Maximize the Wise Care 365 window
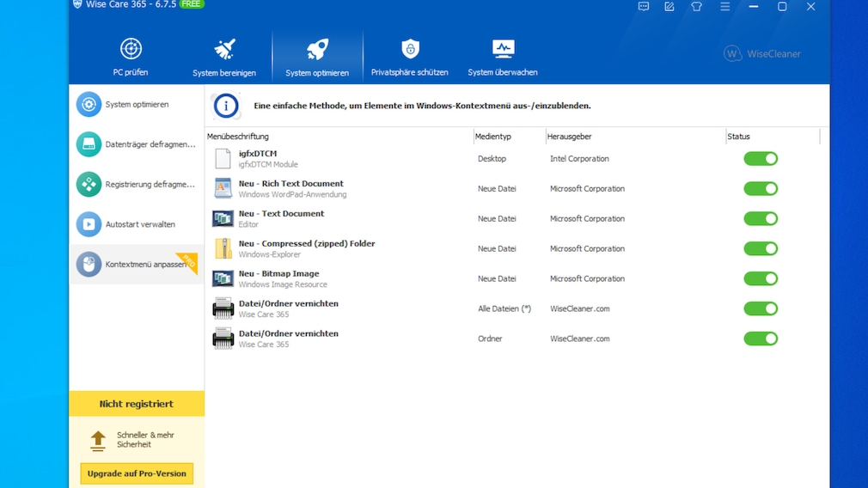Viewport: 868px width, 488px height. pos(782,7)
